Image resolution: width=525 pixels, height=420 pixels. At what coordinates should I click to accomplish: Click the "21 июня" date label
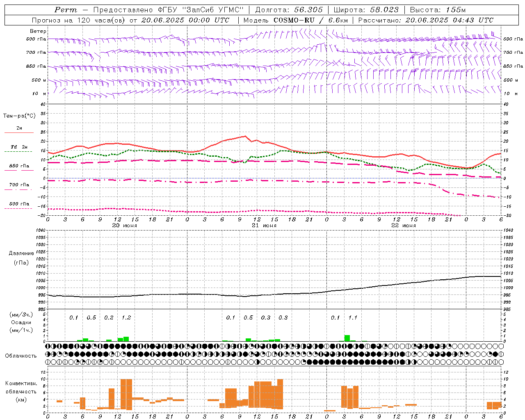pyautogui.click(x=264, y=226)
